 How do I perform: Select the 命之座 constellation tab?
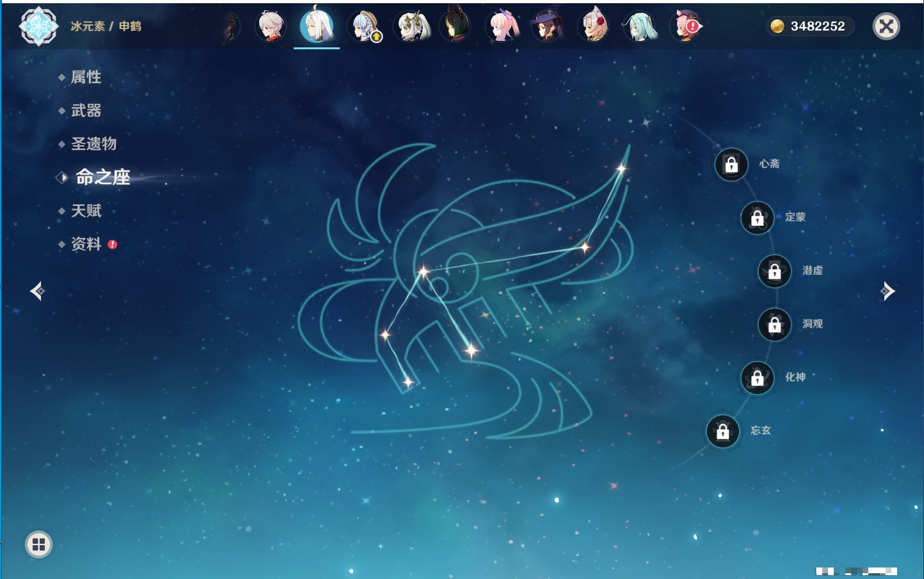pyautogui.click(x=102, y=177)
